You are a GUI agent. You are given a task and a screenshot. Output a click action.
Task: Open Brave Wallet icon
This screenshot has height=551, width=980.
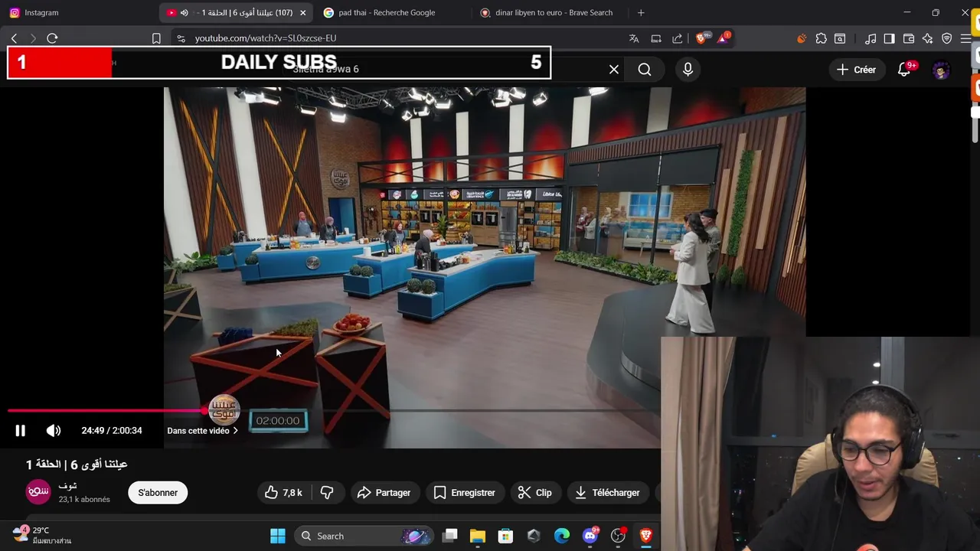[909, 38]
